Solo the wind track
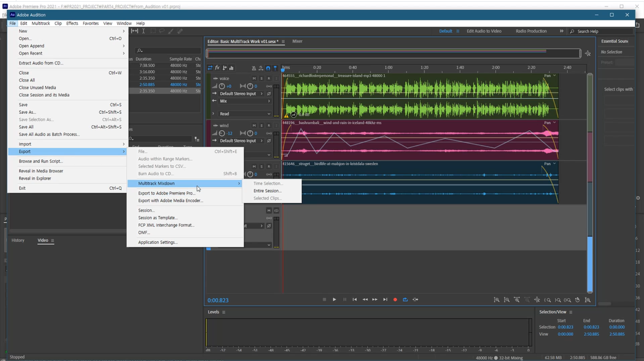644x361 pixels. pyautogui.click(x=261, y=126)
